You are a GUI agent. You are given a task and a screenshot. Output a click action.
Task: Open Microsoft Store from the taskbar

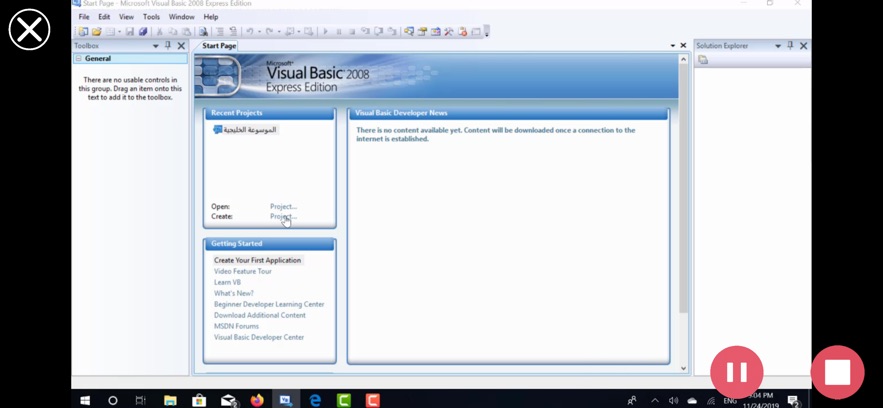click(199, 400)
